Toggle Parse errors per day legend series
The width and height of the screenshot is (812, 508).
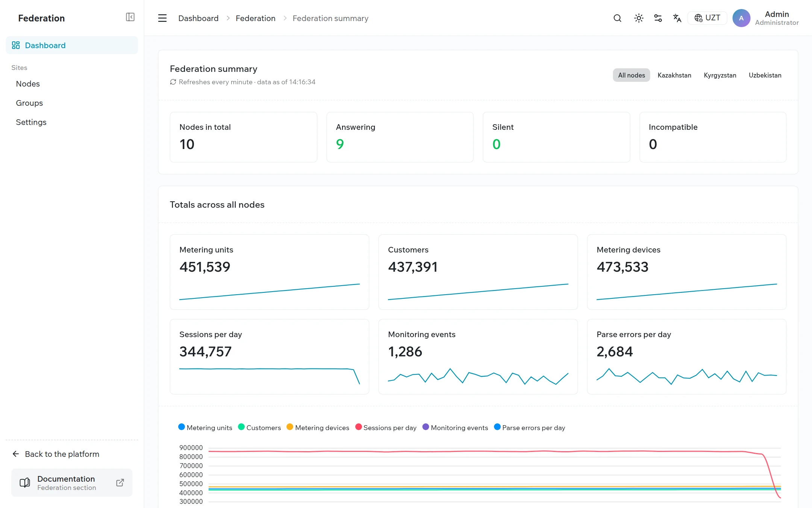[530, 427]
